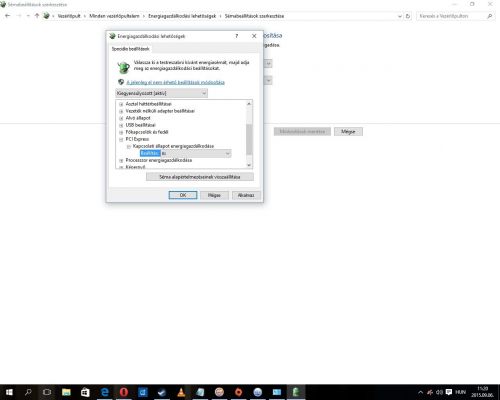Screen dimensions: 500x400
Task: Go back with the Control Panel back arrow
Action: [8, 16]
